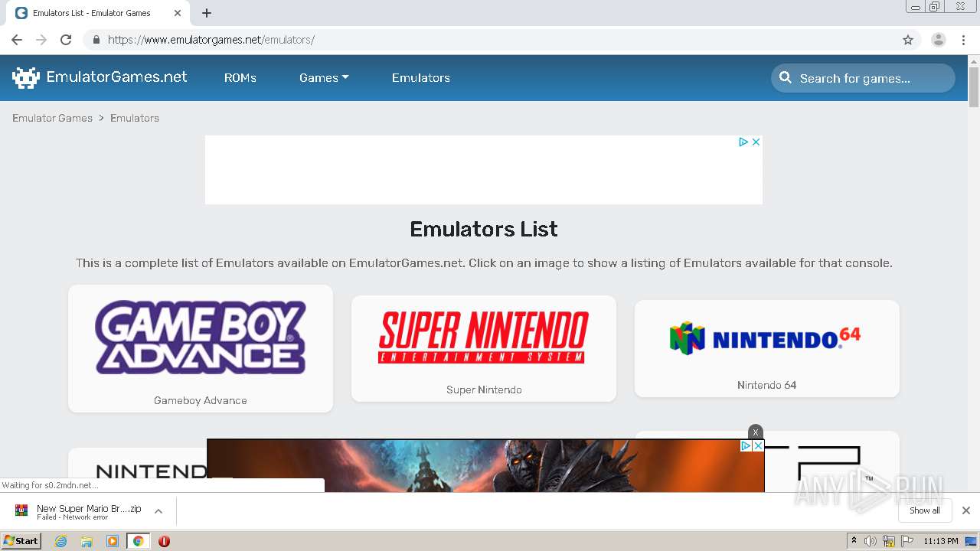This screenshot has height=551, width=980.
Task: Select the Game Boy Advance logo image
Action: (x=201, y=337)
